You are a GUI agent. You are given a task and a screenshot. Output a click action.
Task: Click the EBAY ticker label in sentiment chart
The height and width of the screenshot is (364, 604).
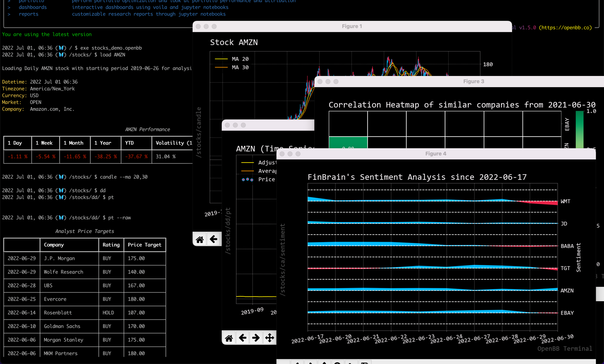pos(567,313)
